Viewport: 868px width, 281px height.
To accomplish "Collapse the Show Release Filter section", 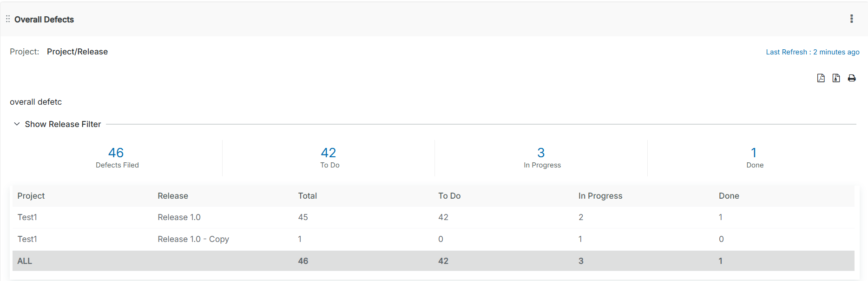I will (17, 124).
